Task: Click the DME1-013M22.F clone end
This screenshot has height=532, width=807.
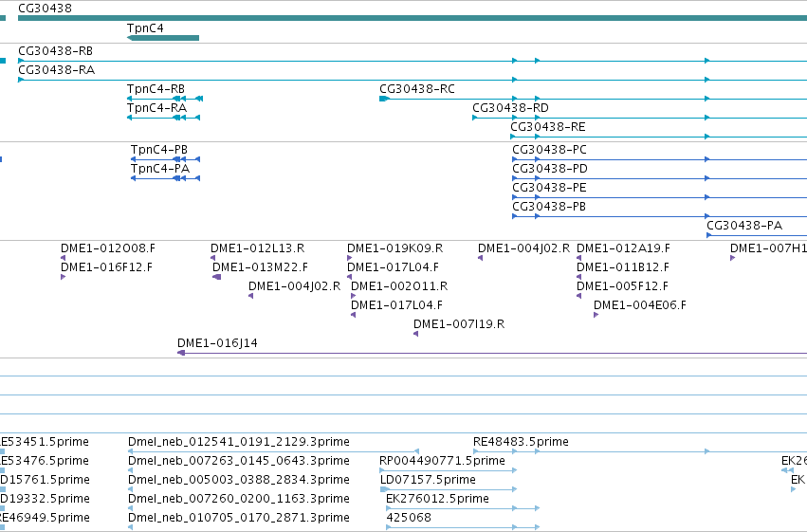Action: point(216,277)
